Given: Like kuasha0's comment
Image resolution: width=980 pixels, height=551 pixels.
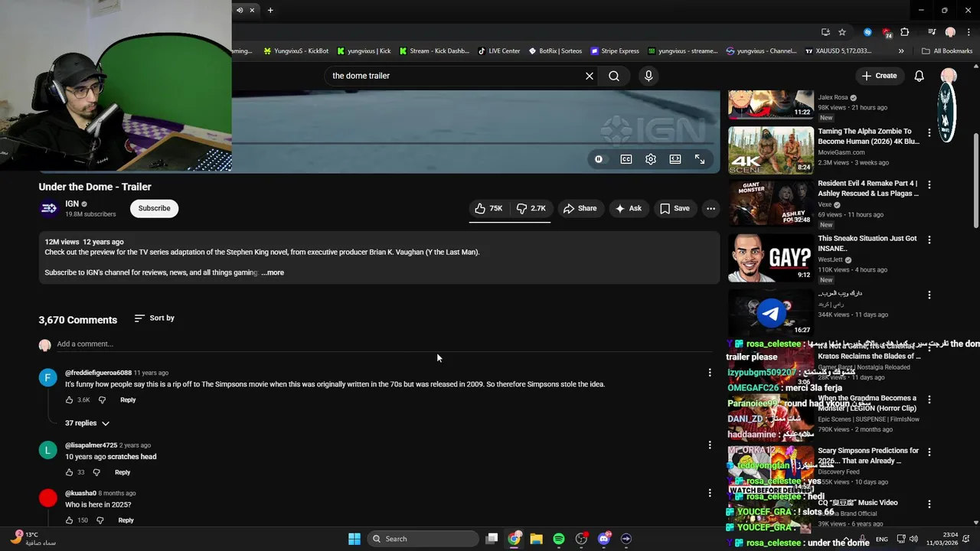Looking at the screenshot, I should point(69,520).
